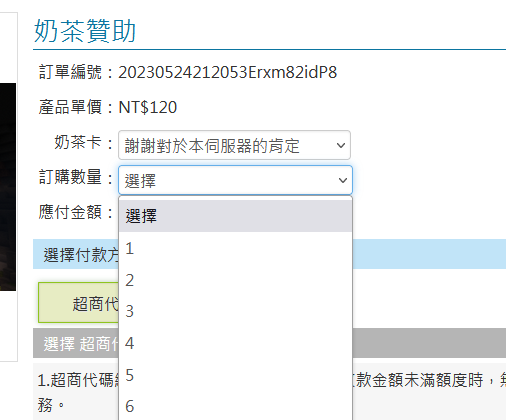The image size is (506, 420).
Task: Click the product image on the left
Action: pyautogui.click(x=8, y=187)
